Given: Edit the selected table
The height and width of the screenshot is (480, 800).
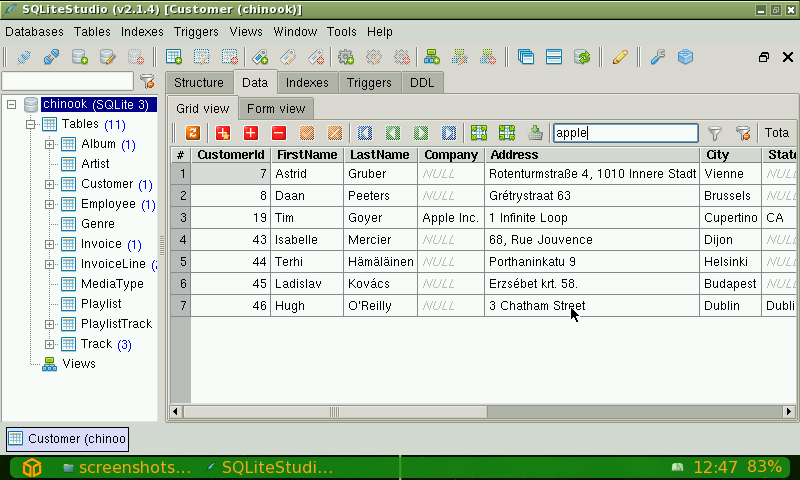Looking at the screenshot, I should tap(202, 57).
